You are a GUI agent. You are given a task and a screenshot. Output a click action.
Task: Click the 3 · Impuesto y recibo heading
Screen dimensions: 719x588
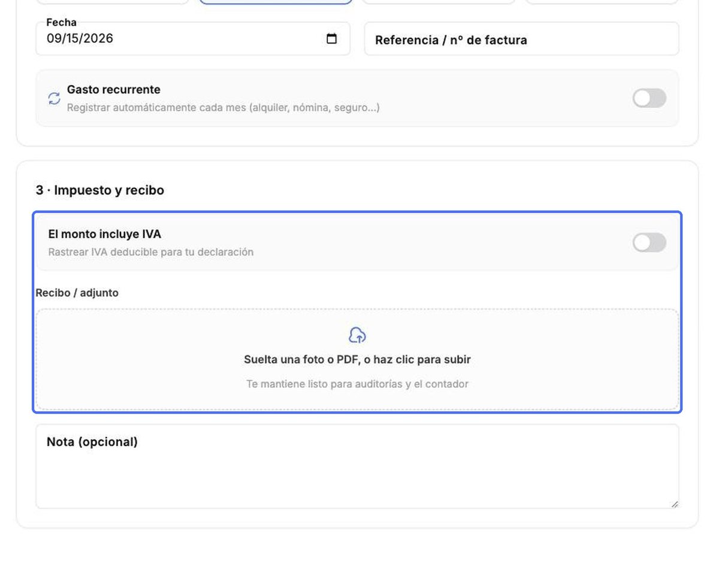coord(100,190)
